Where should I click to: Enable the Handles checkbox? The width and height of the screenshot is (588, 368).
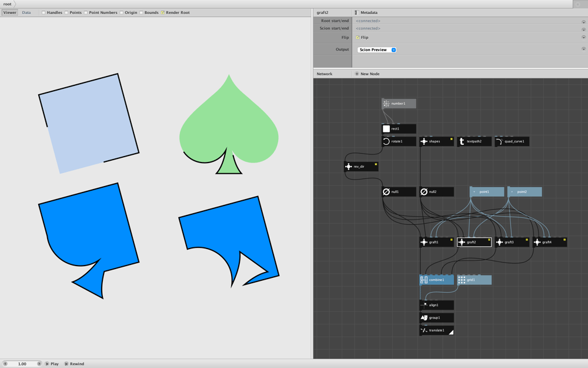pyautogui.click(x=44, y=13)
